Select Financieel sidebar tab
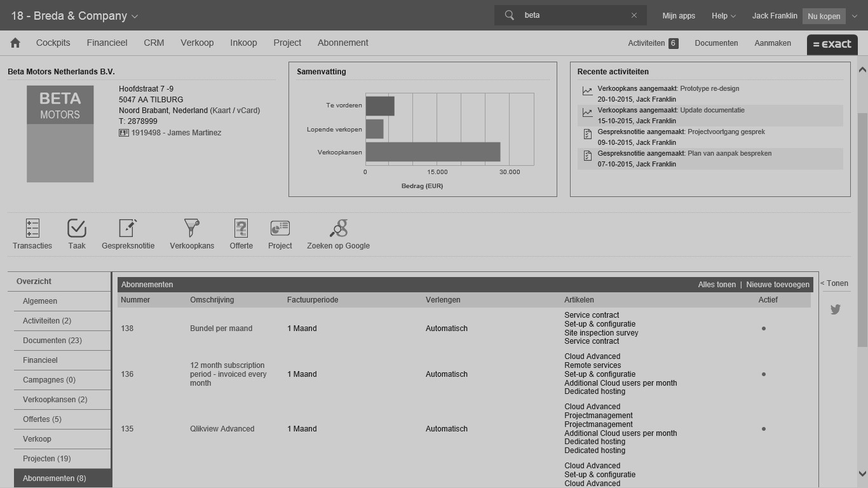Screen dimensions: 868x488 [62, 360]
